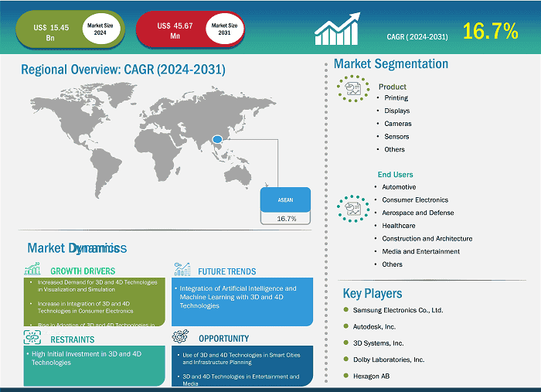Click Samsung Electronics Co., Ltd.
Viewport: 541px width, 392px height.
click(x=398, y=310)
